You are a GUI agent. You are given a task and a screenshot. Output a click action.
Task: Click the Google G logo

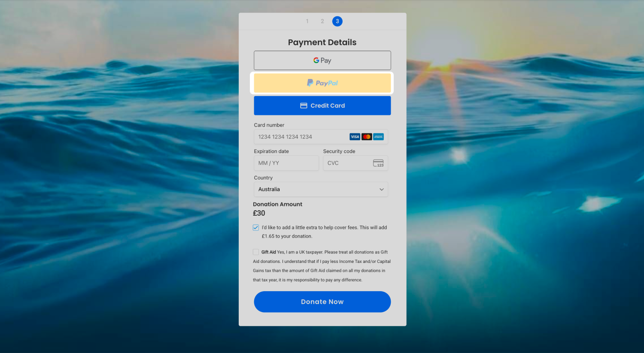[316, 60]
